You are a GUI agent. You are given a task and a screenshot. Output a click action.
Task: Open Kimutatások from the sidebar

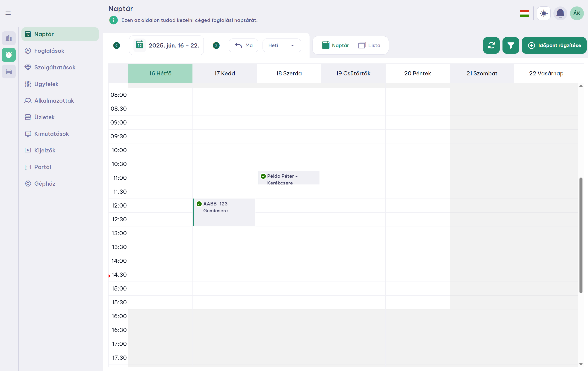(51, 134)
